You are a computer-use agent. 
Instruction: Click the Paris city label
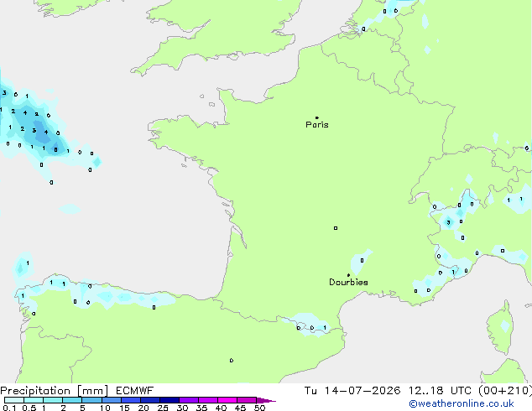[317, 125]
